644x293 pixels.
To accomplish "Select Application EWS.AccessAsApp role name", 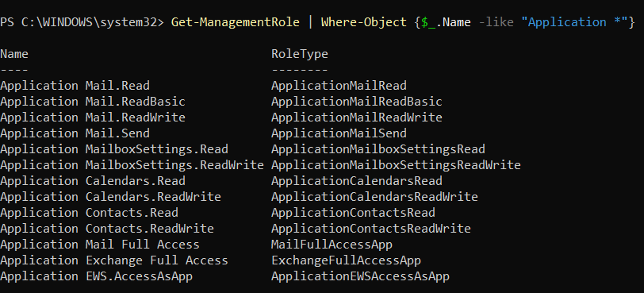I will tap(97, 276).
